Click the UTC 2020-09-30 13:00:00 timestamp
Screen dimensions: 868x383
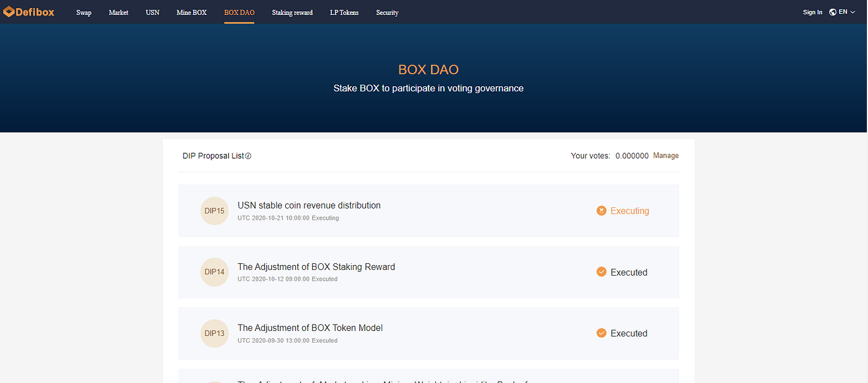point(273,341)
